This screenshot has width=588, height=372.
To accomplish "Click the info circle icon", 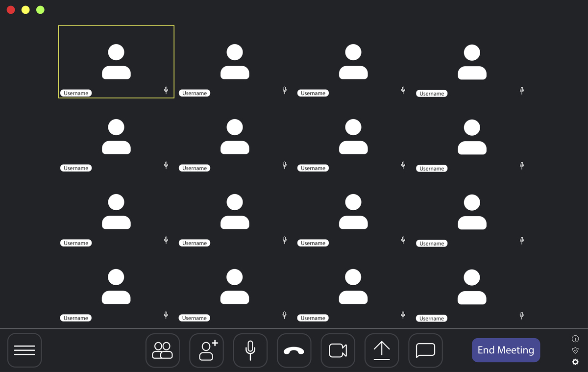I will click(575, 339).
